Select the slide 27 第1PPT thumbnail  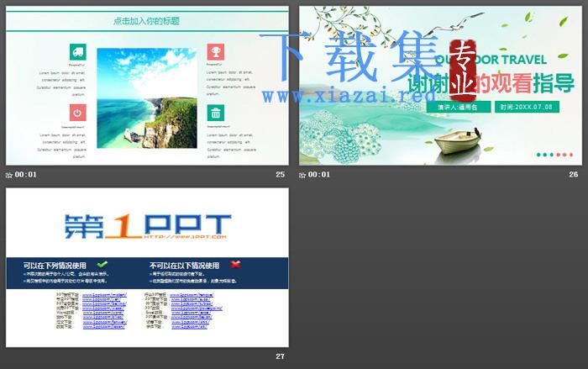(147, 267)
